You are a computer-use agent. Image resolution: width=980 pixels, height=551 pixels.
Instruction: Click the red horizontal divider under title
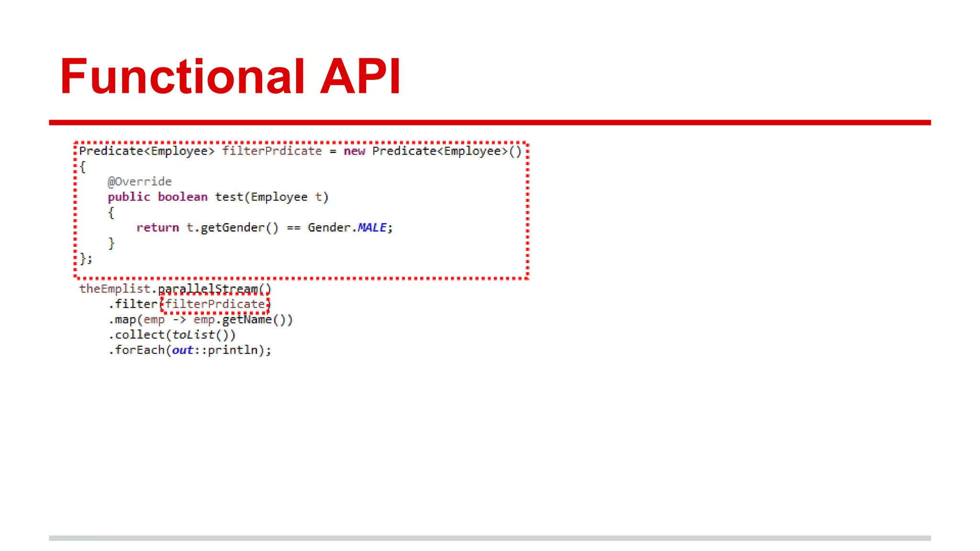click(x=490, y=122)
